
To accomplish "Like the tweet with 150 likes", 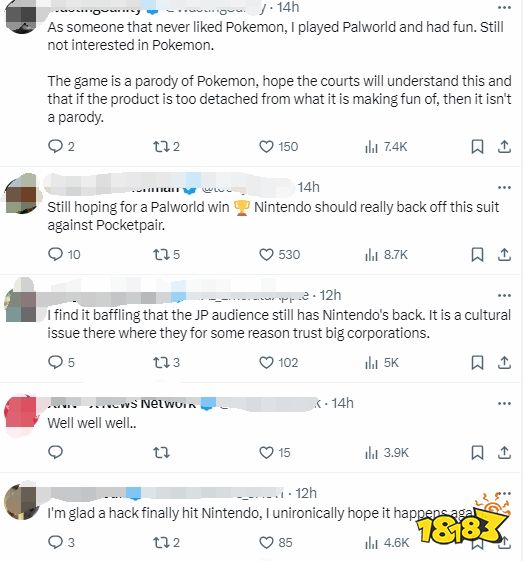I will click(278, 147).
